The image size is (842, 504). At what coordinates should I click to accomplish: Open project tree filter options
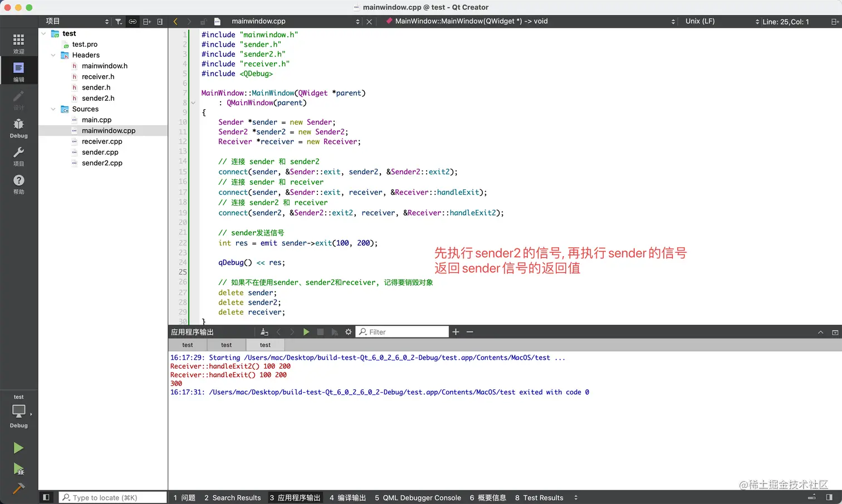click(x=119, y=22)
